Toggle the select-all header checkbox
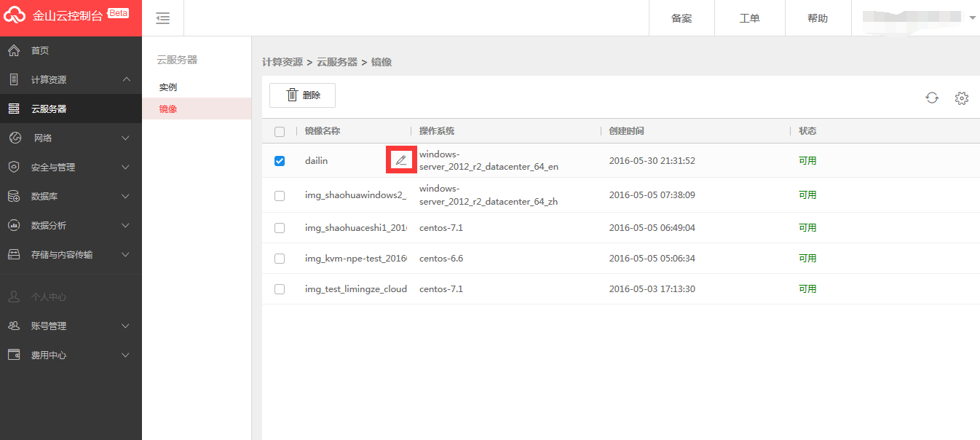Screen dimensions: 980x440 pos(280,132)
